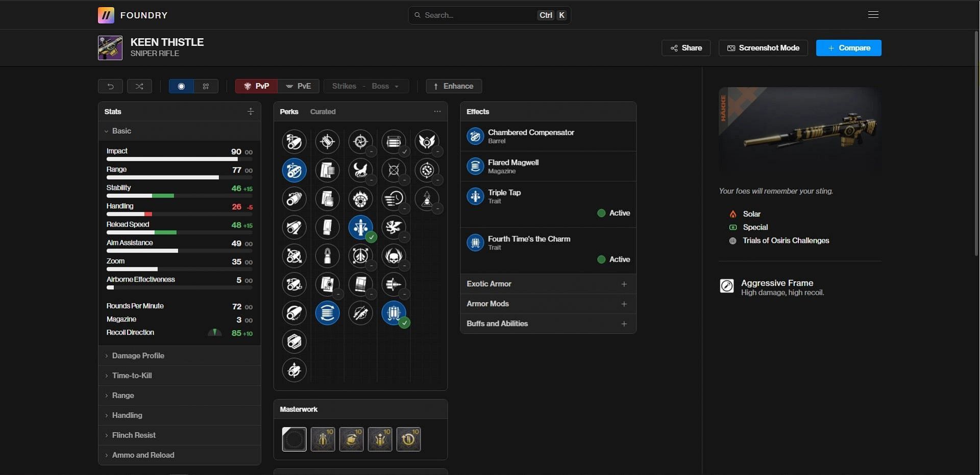Focus the Search field
980x475 pixels.
coord(489,15)
